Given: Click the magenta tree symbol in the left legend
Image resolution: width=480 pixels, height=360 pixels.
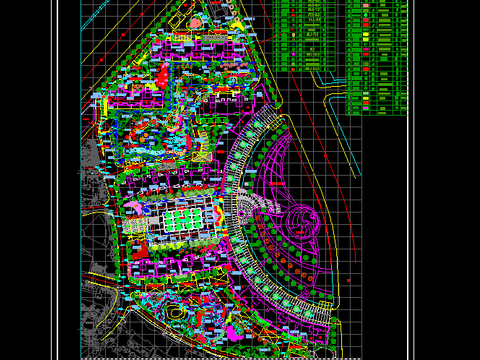Looking at the screenshot, I should [x=293, y=54].
